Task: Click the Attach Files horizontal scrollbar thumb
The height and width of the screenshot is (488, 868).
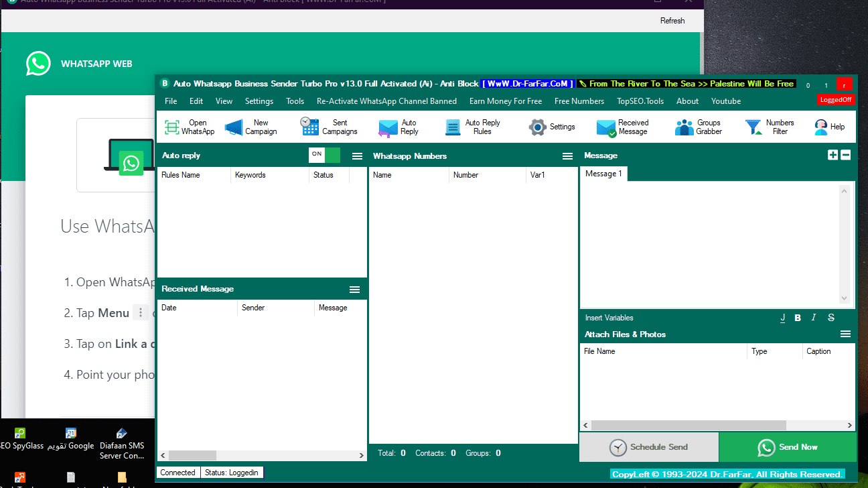Action: pyautogui.click(x=689, y=425)
